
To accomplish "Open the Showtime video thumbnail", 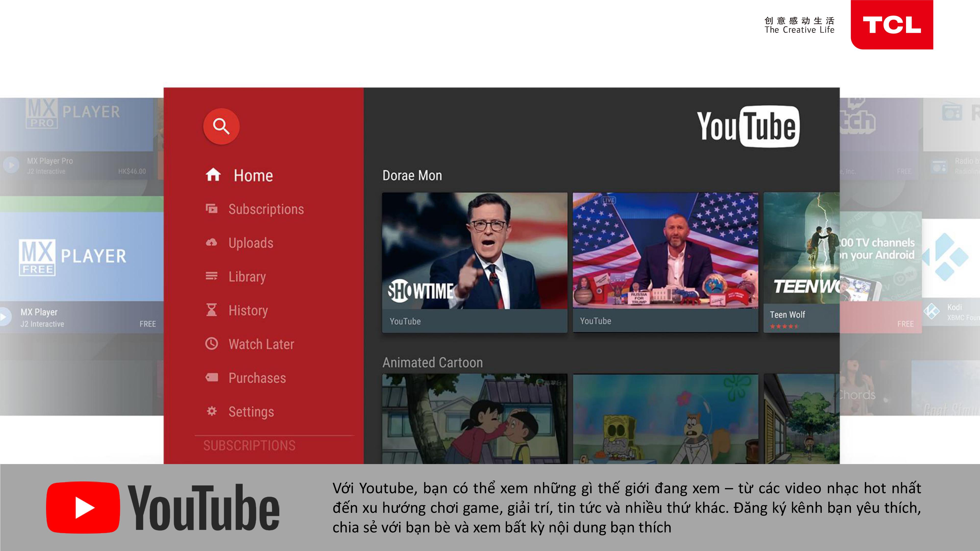I will click(474, 251).
